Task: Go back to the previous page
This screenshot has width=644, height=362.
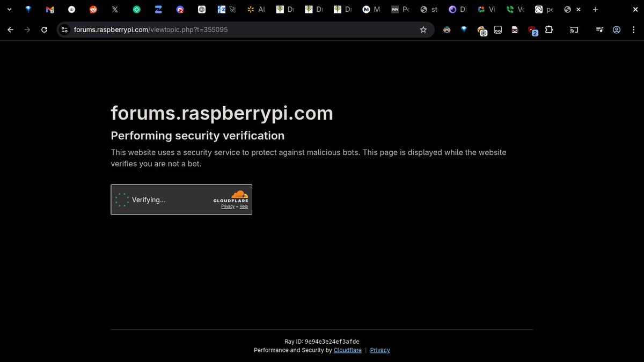Action: pos(10,29)
